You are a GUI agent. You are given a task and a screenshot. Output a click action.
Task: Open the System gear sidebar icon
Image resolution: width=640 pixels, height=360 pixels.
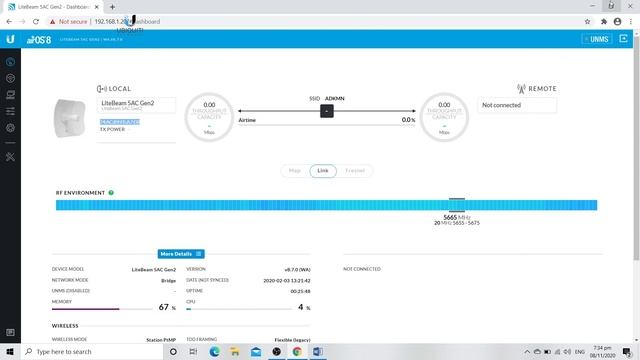click(x=10, y=128)
